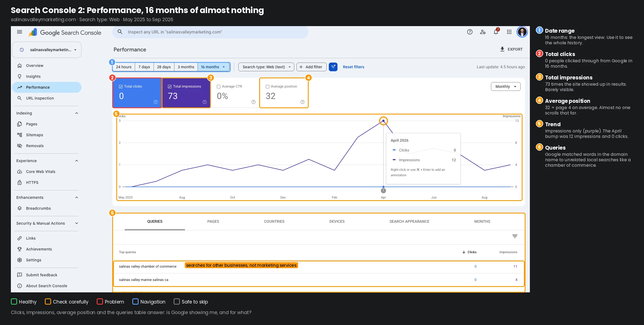Switch to the Months tab

click(x=482, y=221)
